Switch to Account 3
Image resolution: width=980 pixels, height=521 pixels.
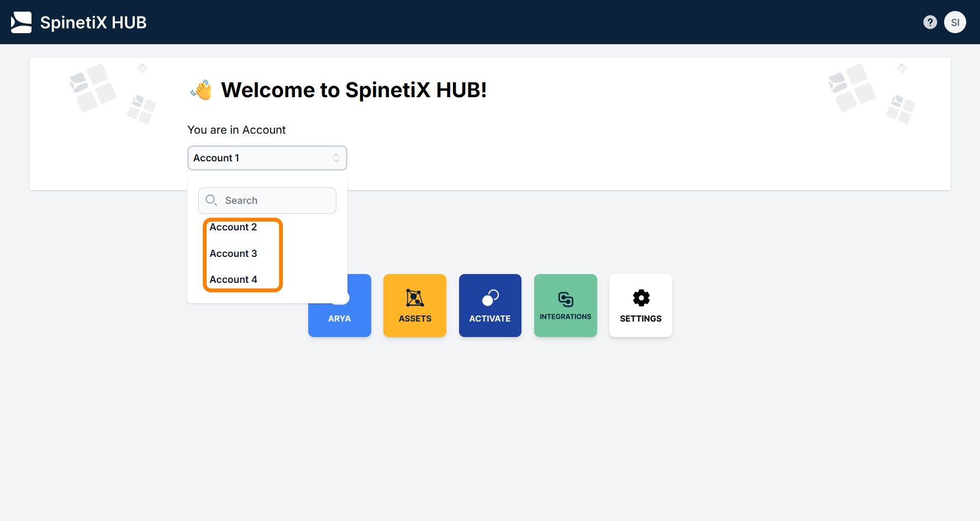233,254
